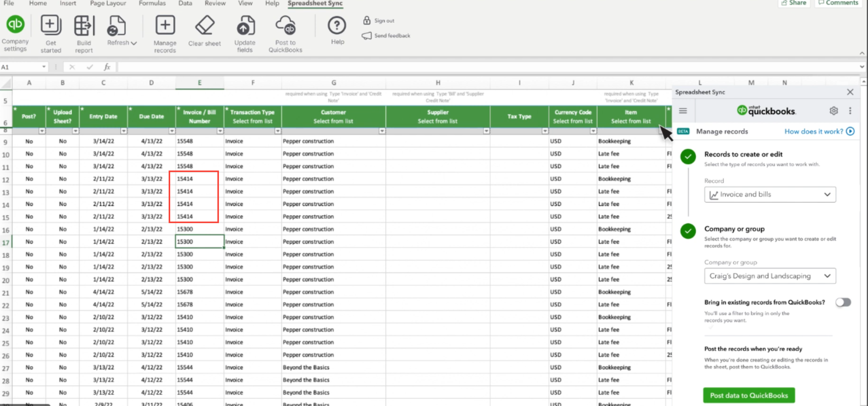
Task: Open the Help icon in ribbon
Action: coord(337,26)
